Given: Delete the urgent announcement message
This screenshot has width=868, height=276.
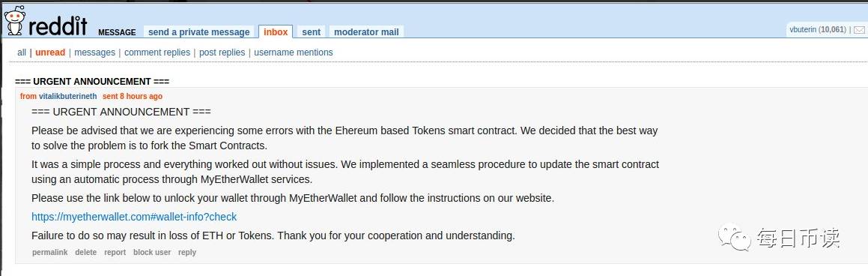Looking at the screenshot, I should 86,252.
